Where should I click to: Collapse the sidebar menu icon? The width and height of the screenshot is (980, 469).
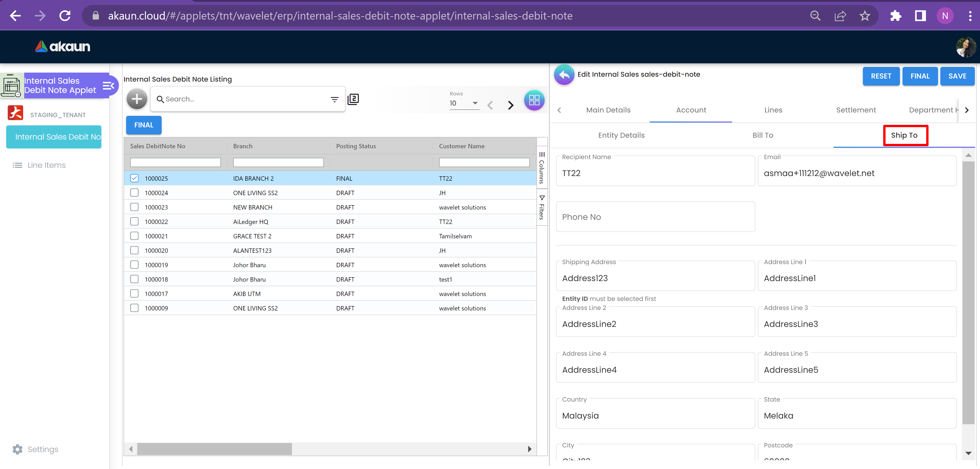(x=108, y=85)
